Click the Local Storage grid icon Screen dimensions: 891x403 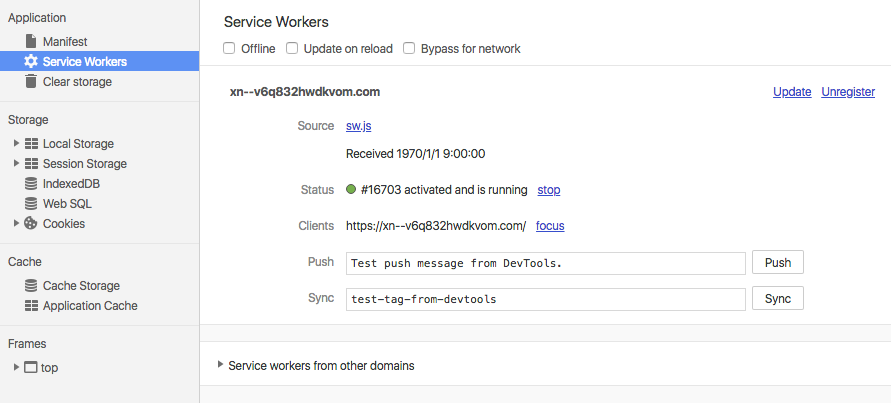click(31, 144)
